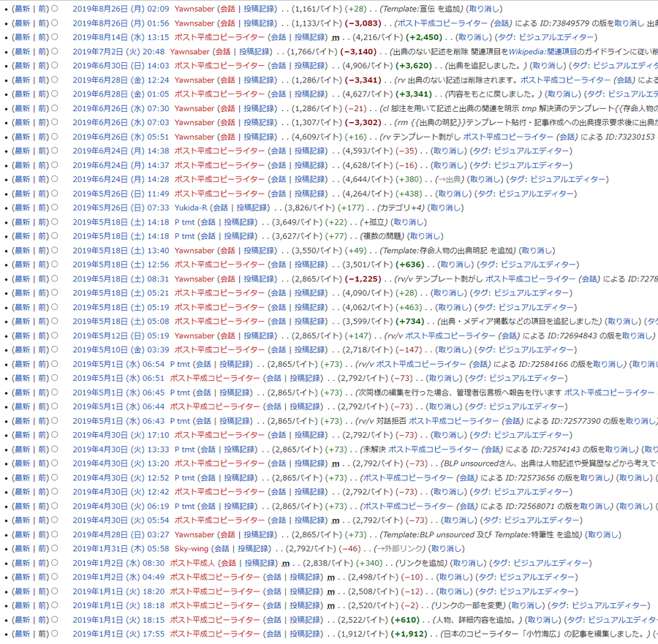Screen dimensions: 658x644
Task: Open the 2019年8月26日 (月) 01:56 revision link
Action: [121, 23]
